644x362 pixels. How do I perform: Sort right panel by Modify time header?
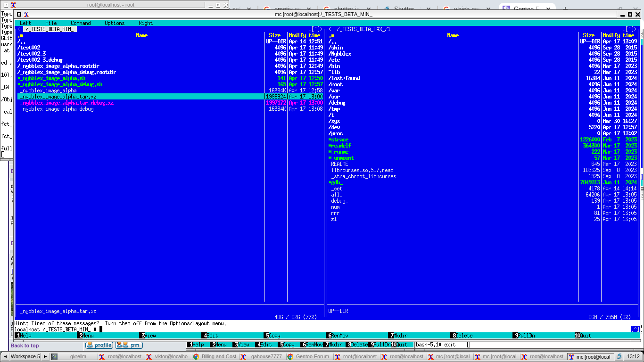[x=618, y=35]
